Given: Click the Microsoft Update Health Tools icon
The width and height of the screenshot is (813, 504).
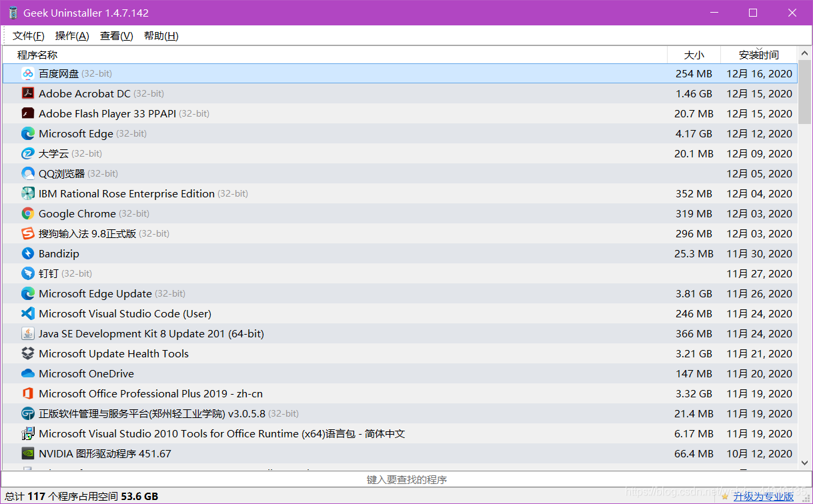Looking at the screenshot, I should click(28, 353).
